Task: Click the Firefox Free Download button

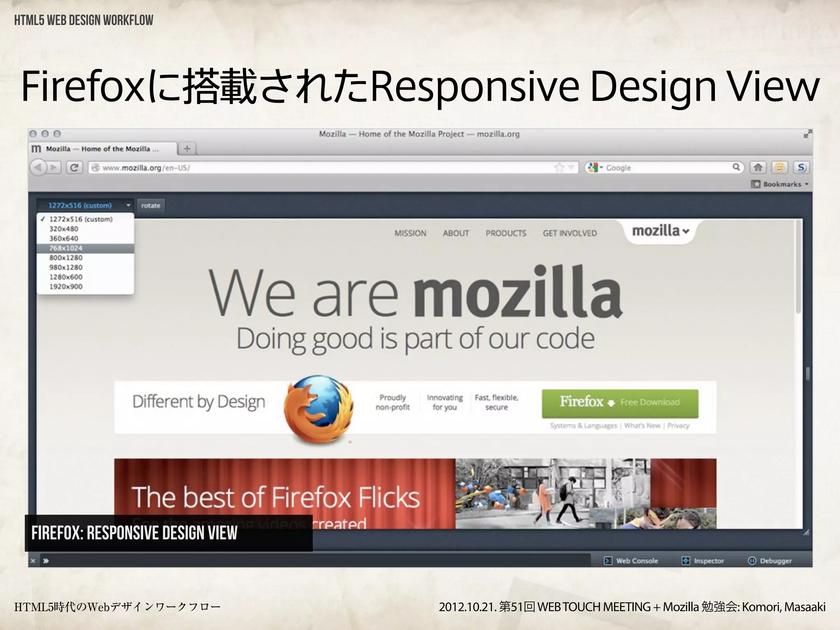Action: point(620,403)
